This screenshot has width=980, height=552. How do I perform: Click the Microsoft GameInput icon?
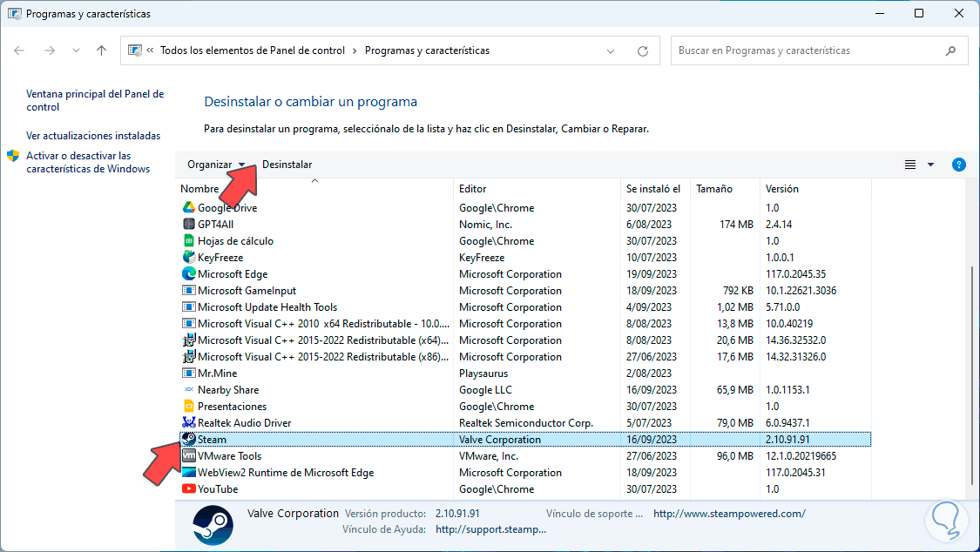(x=188, y=290)
